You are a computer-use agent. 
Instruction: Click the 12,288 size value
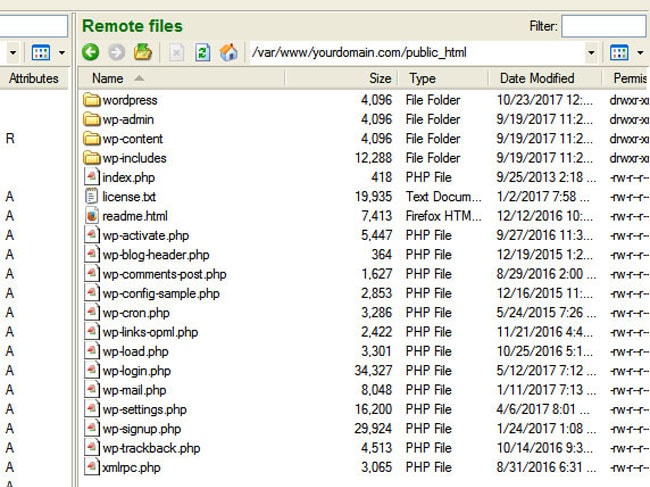point(373,158)
